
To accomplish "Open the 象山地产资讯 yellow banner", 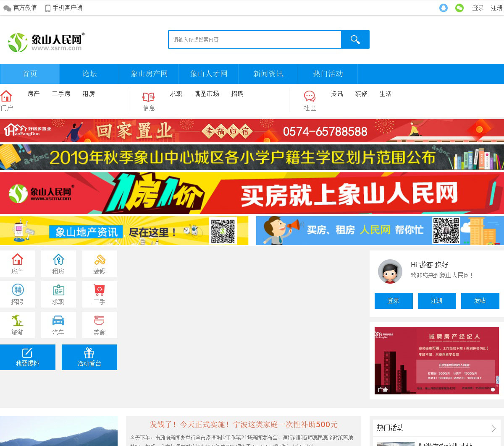I will click(124, 230).
